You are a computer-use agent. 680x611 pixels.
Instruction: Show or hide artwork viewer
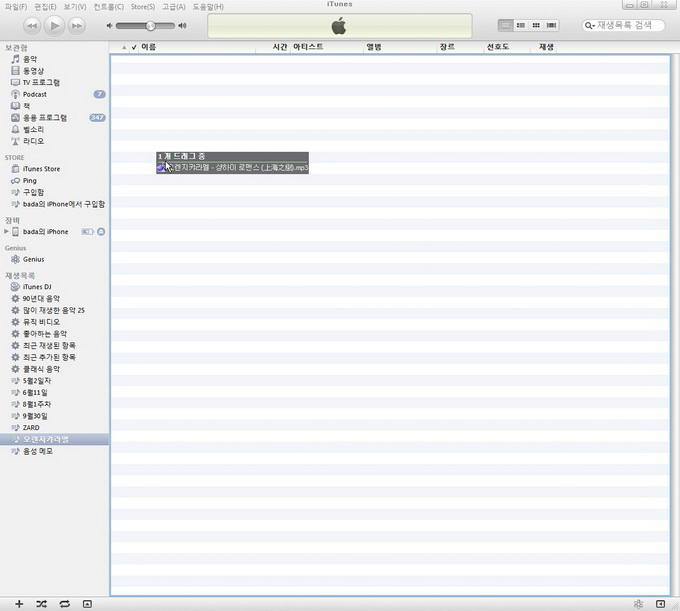[x=87, y=604]
